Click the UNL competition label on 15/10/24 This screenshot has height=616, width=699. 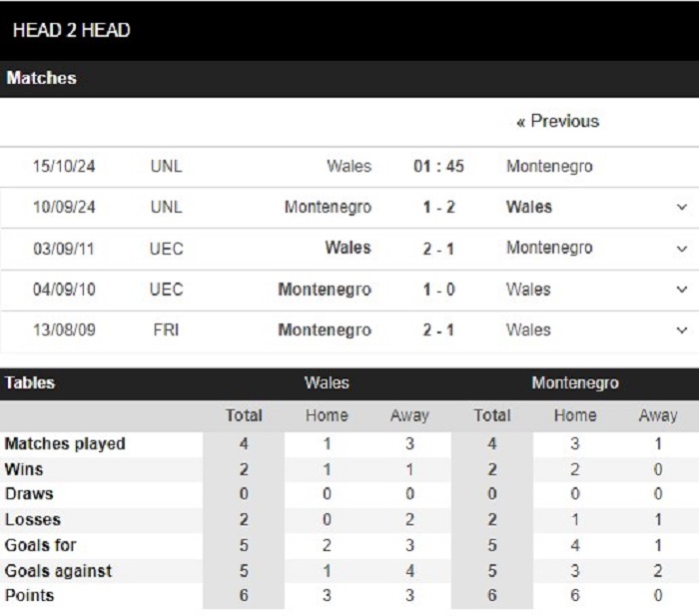pyautogui.click(x=167, y=167)
